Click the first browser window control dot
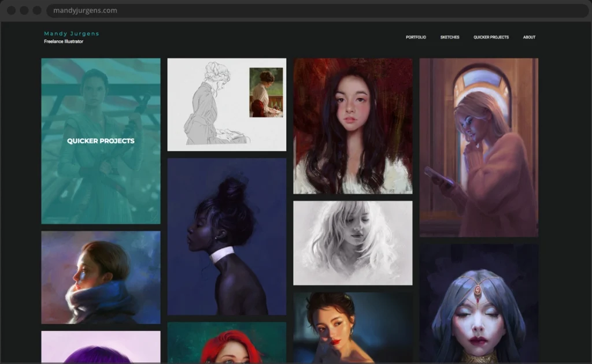Viewport: 592px width, 364px height. coord(12,10)
